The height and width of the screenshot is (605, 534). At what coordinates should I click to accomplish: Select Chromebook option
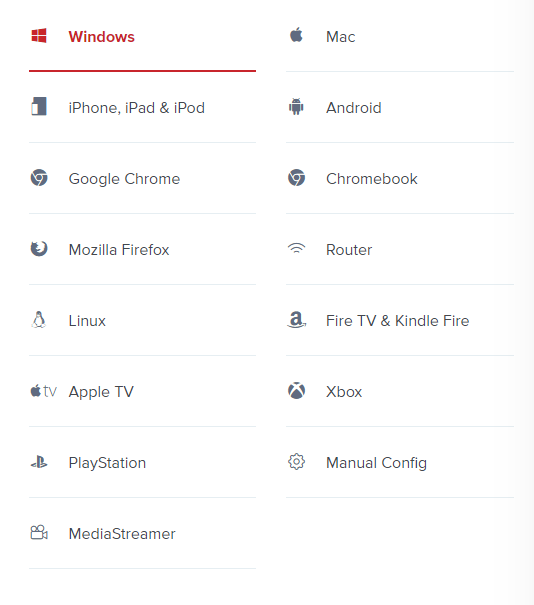click(400, 179)
